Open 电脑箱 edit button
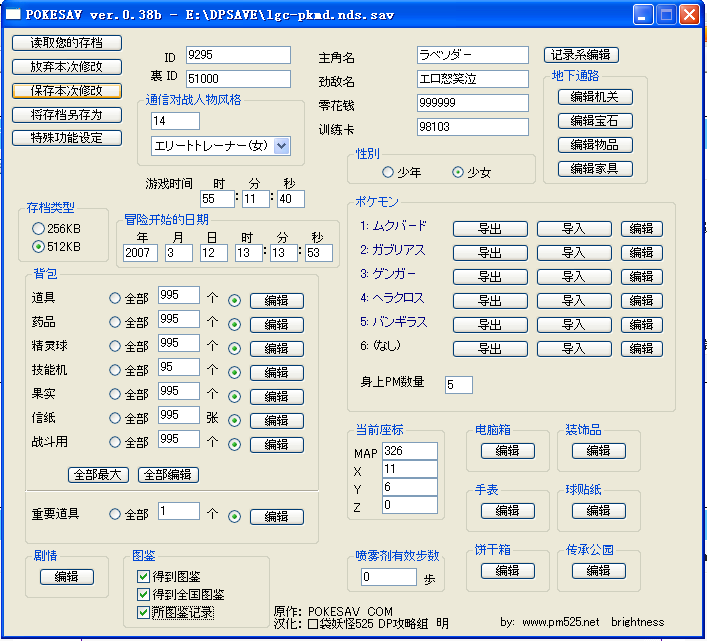Image resolution: width=707 pixels, height=641 pixels. [x=508, y=451]
